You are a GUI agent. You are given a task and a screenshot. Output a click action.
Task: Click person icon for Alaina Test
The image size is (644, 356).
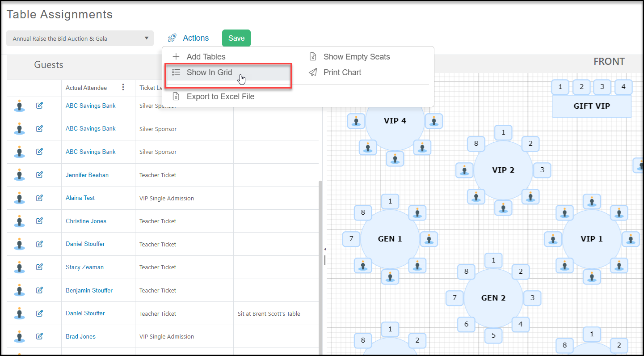(19, 198)
